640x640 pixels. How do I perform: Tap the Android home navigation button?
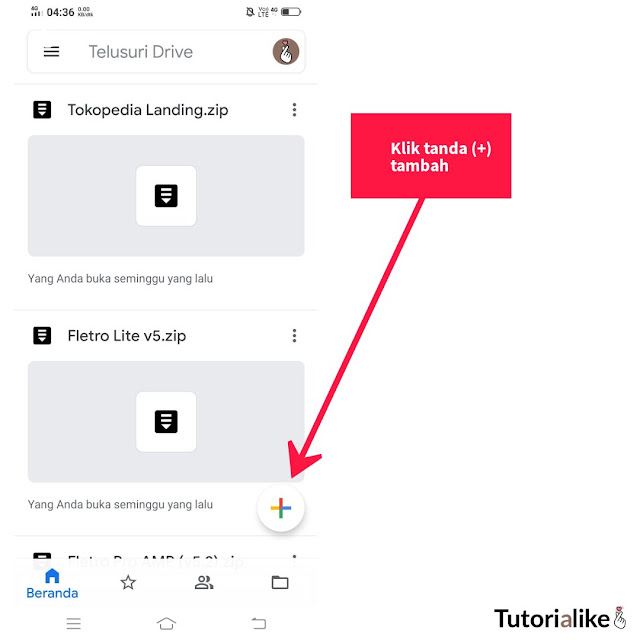[x=166, y=623]
